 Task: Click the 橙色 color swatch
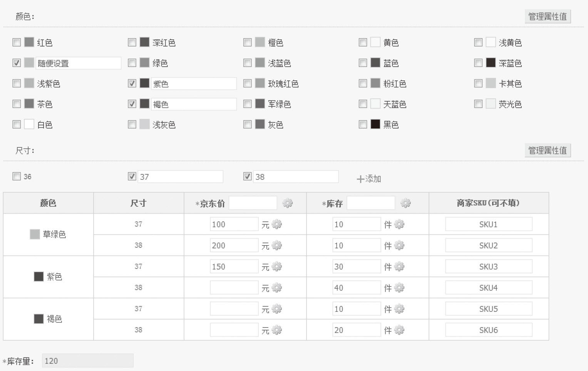pos(260,42)
